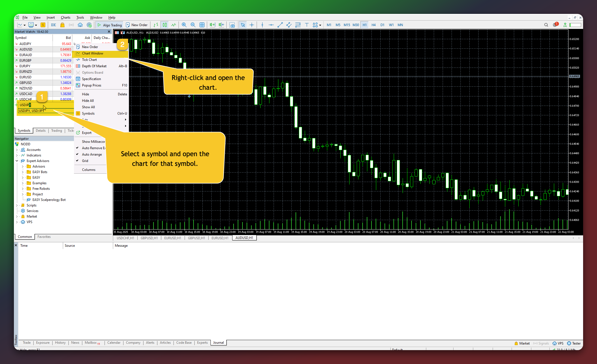Select the trendline drawing tool
The width and height of the screenshot is (597, 364).
280,25
